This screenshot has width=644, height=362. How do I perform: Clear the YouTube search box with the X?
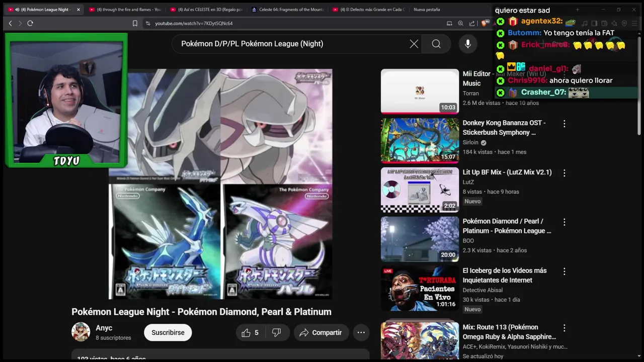pos(414,44)
